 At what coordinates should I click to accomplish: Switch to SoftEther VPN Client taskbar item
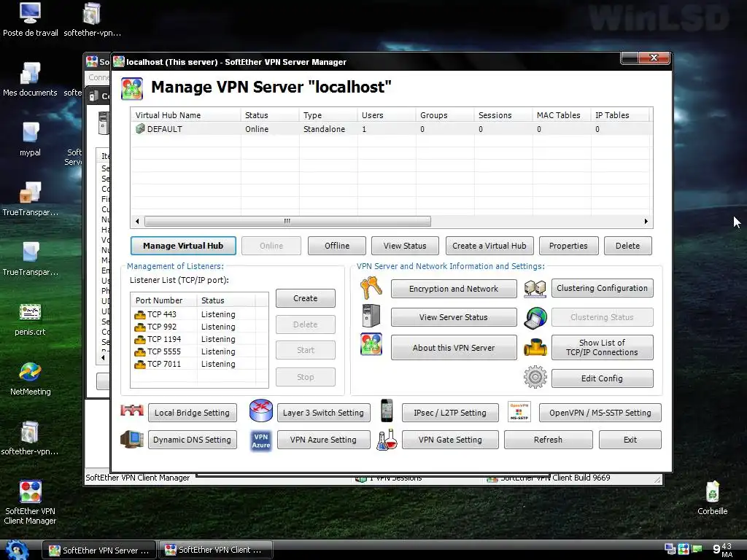(215, 550)
